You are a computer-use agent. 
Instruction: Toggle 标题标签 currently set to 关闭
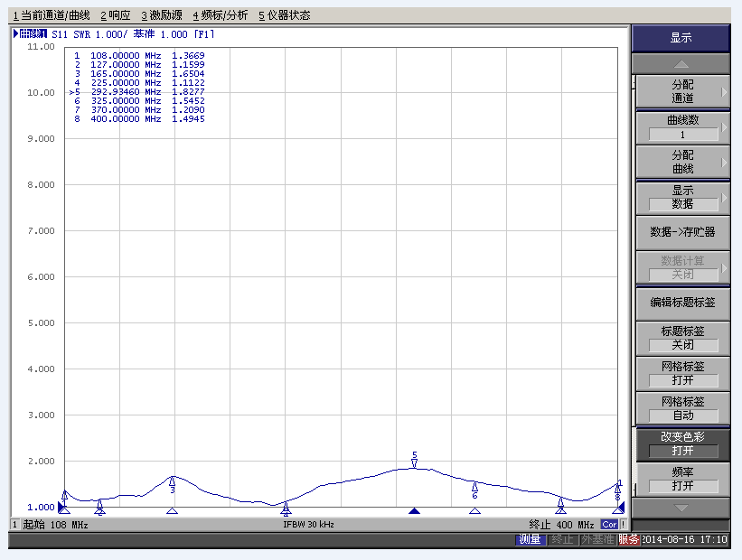click(682, 338)
